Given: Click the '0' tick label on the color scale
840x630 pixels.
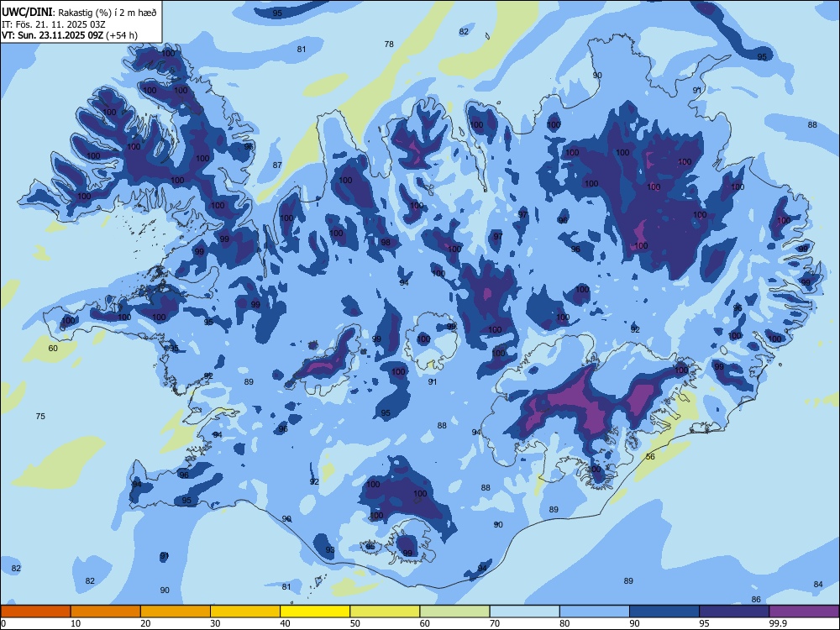Looking at the screenshot, I should pos(3,623).
